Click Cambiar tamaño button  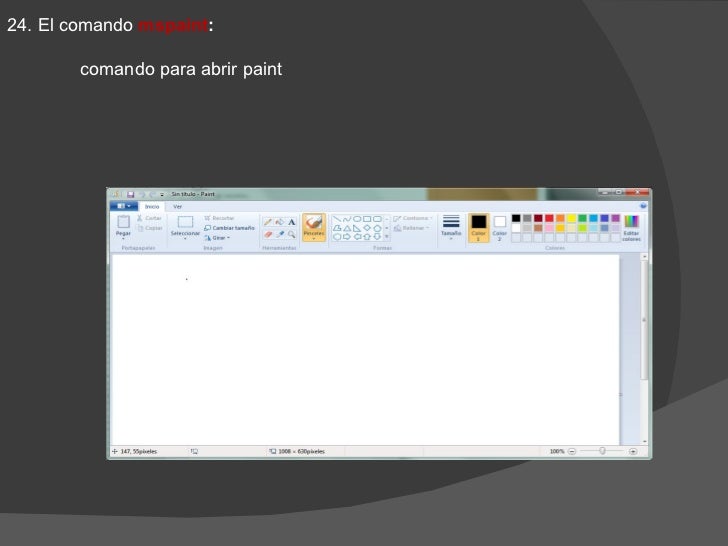[x=229, y=228]
